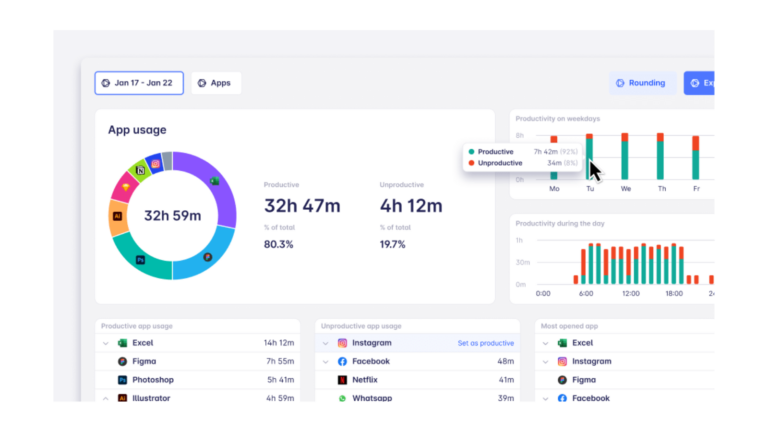This screenshot has height=432, width=768.
Task: Expand the Instagram row in Unproductive app usage
Action: 325,343
